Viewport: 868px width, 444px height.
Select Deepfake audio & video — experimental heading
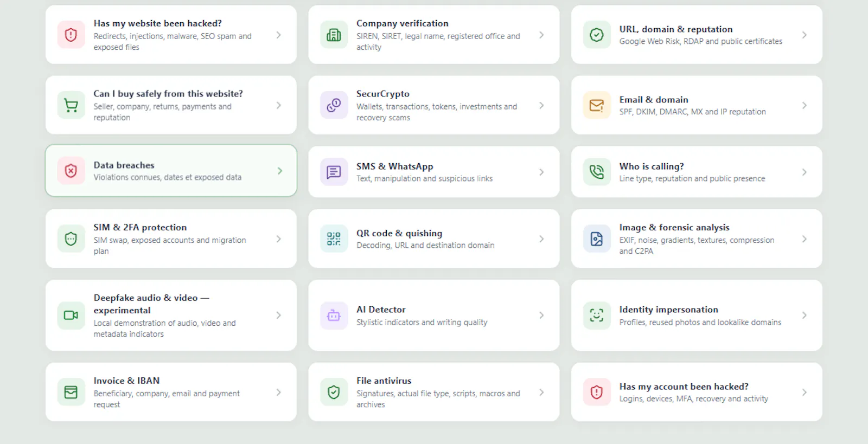pos(151,304)
